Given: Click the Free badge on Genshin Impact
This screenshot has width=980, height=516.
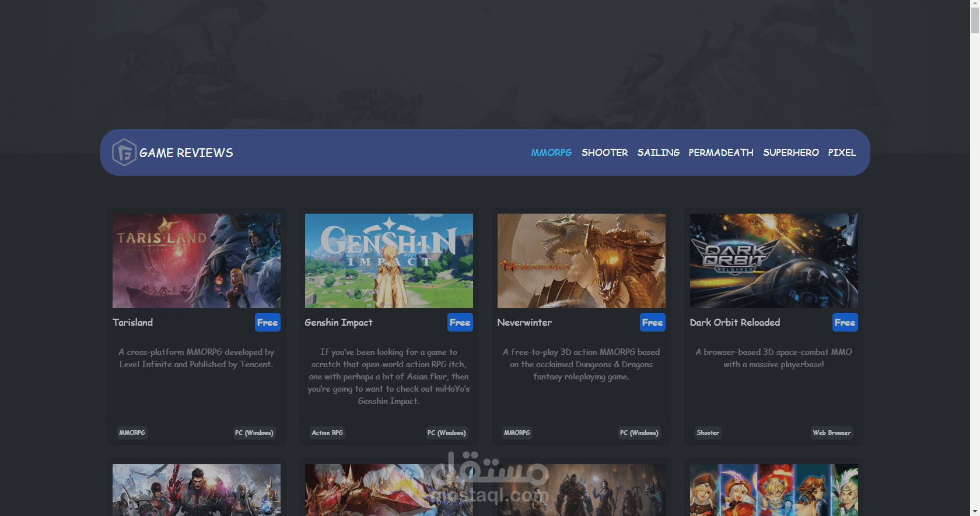Looking at the screenshot, I should [x=460, y=322].
